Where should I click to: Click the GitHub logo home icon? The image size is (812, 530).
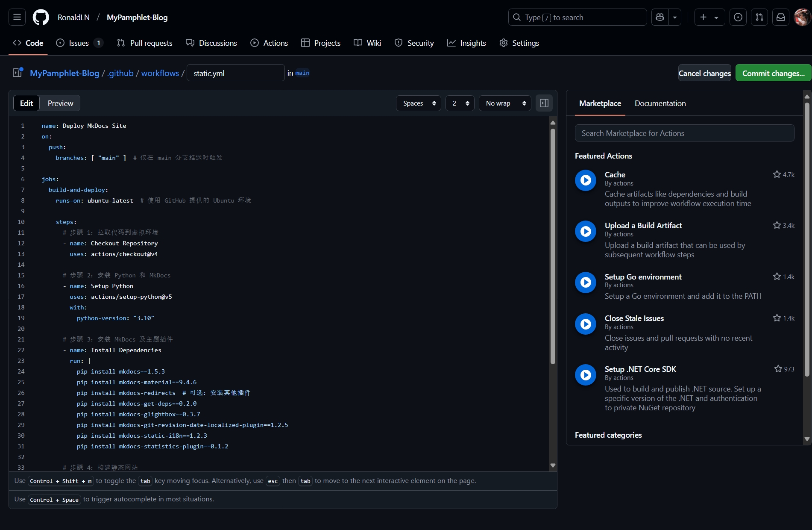click(41, 17)
